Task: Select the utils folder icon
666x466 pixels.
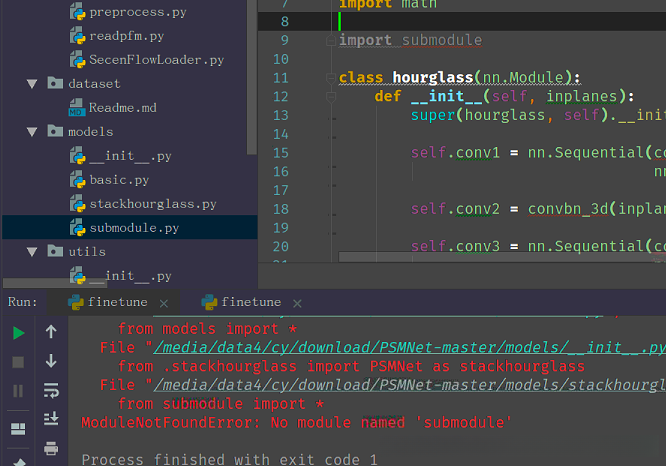Action: pos(55,251)
